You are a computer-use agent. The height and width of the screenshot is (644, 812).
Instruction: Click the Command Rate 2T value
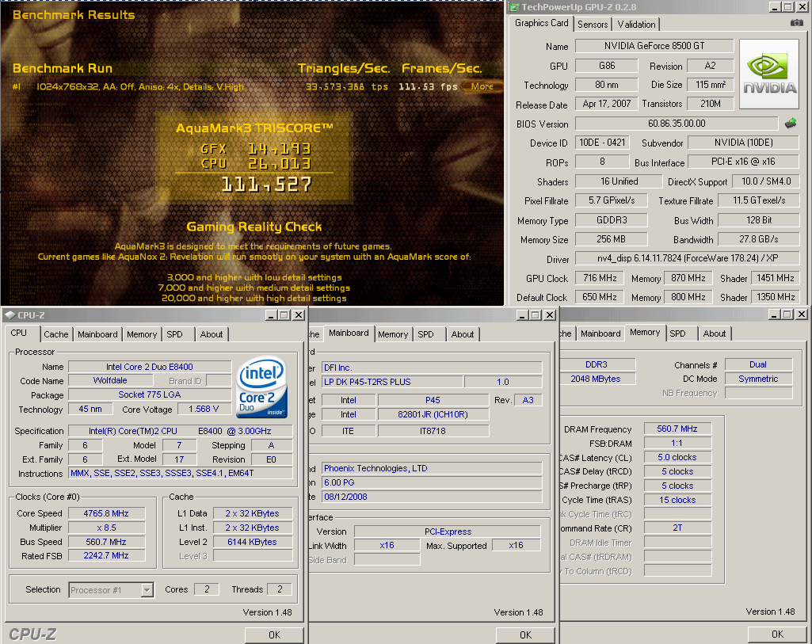[677, 528]
